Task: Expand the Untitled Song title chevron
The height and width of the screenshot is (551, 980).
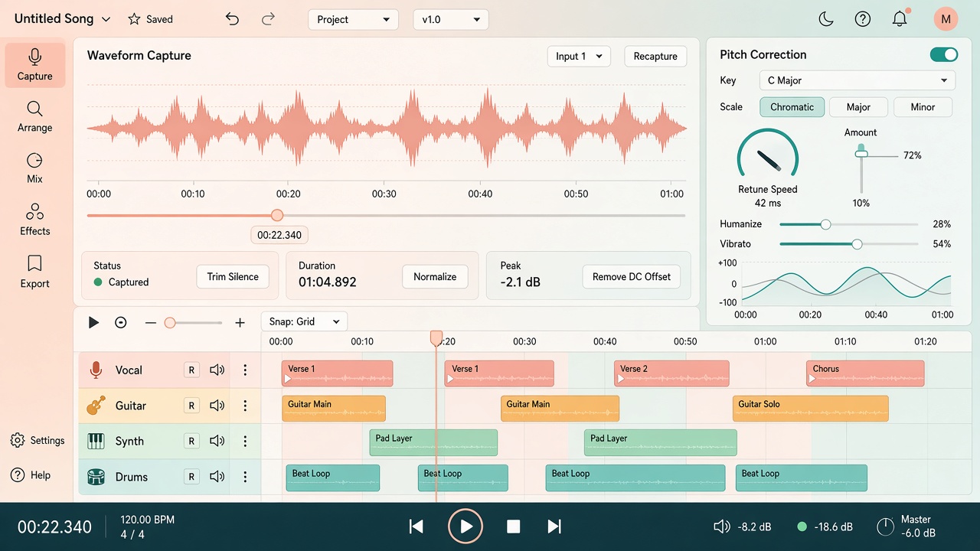Action: pyautogui.click(x=106, y=19)
